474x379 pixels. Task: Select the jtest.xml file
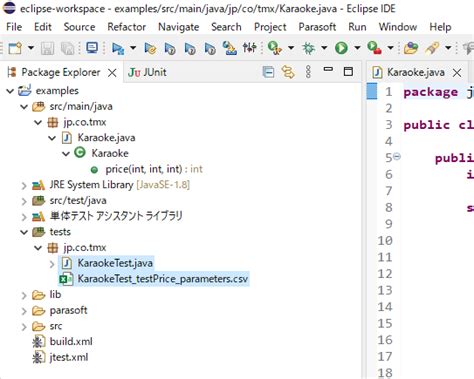pyautogui.click(x=60, y=357)
